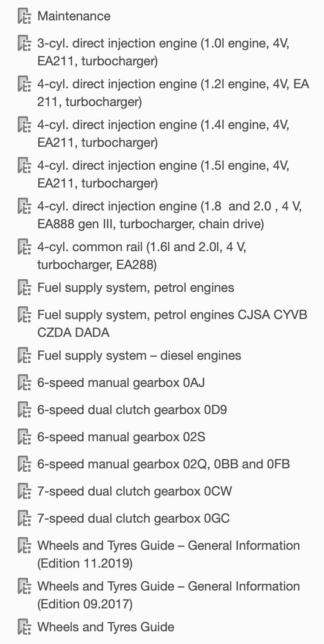Select the 1.5l engine EA211 entry
The width and height of the screenshot is (324, 644).
[163, 174]
